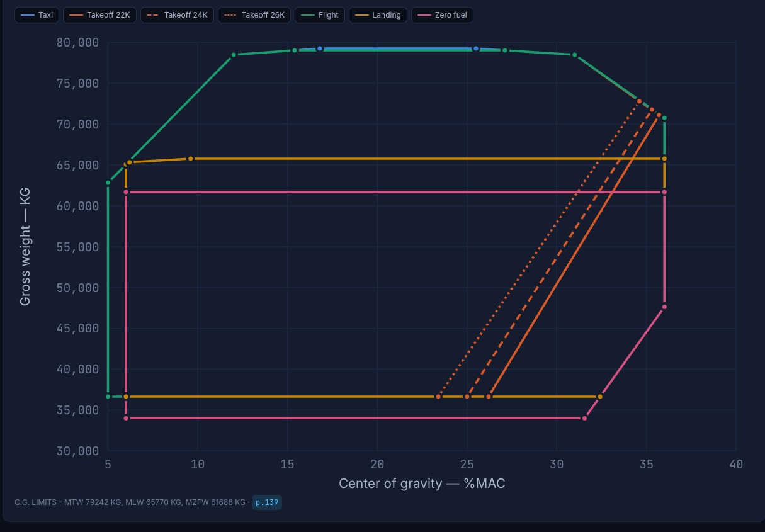
Task: Toggle the Takeoff 22K legend item
Action: pyautogui.click(x=99, y=15)
